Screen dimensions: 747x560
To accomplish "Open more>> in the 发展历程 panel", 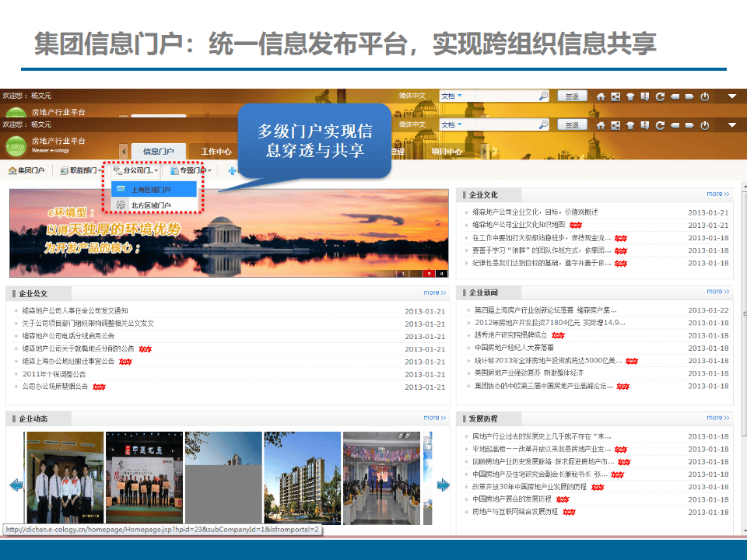I will point(718,418).
